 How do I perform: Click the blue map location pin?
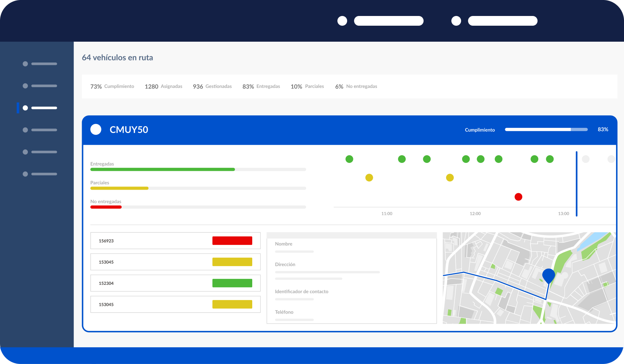click(549, 276)
